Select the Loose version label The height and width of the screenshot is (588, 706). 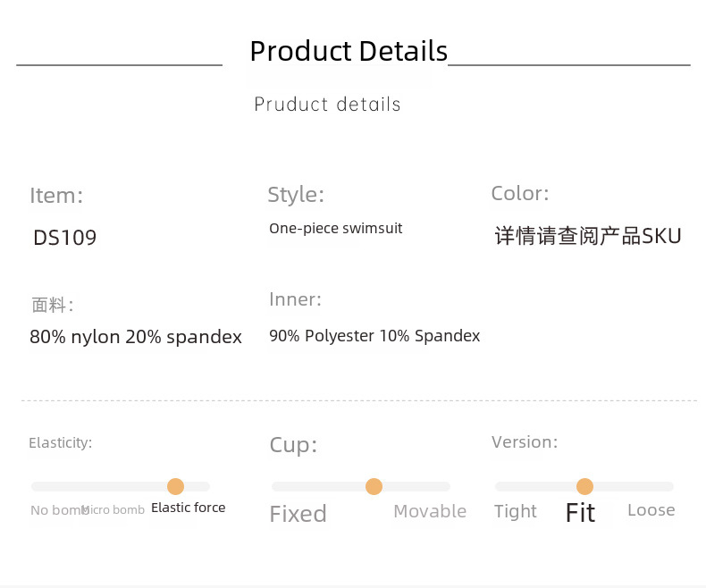tap(651, 510)
